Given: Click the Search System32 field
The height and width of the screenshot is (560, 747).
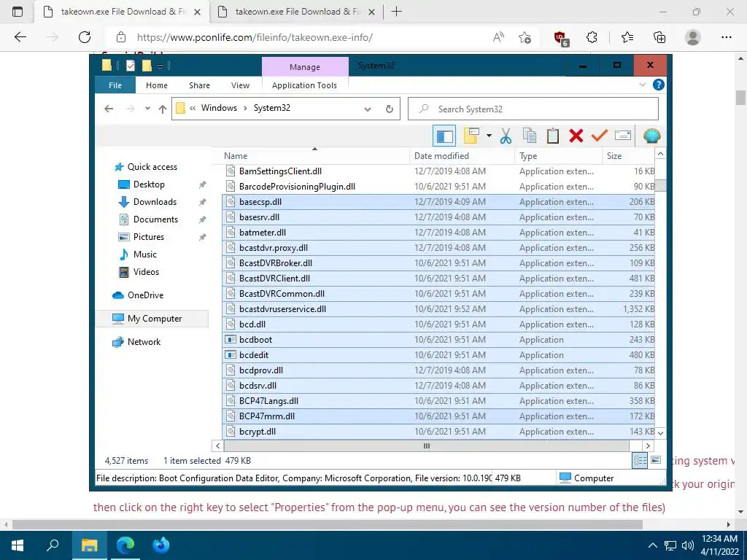Looking at the screenshot, I should (533, 109).
